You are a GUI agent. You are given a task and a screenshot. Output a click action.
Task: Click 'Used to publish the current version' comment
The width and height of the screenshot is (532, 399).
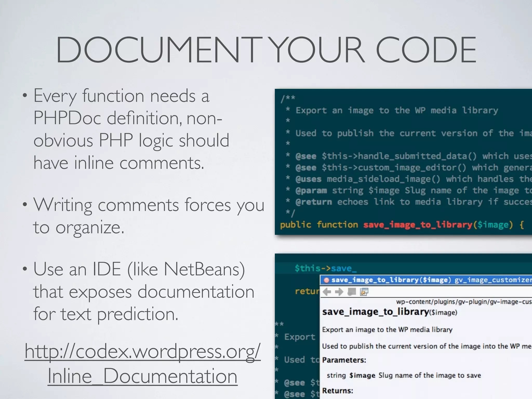click(x=409, y=133)
